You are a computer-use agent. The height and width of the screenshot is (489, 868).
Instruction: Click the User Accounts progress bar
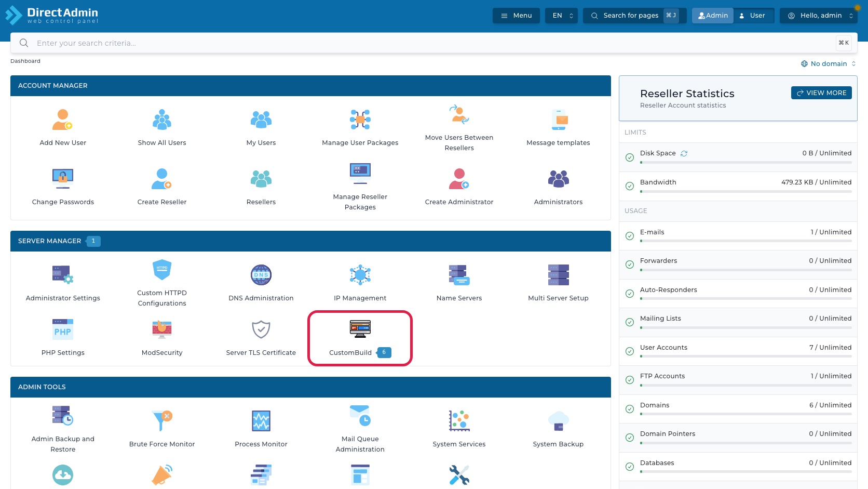tap(746, 356)
